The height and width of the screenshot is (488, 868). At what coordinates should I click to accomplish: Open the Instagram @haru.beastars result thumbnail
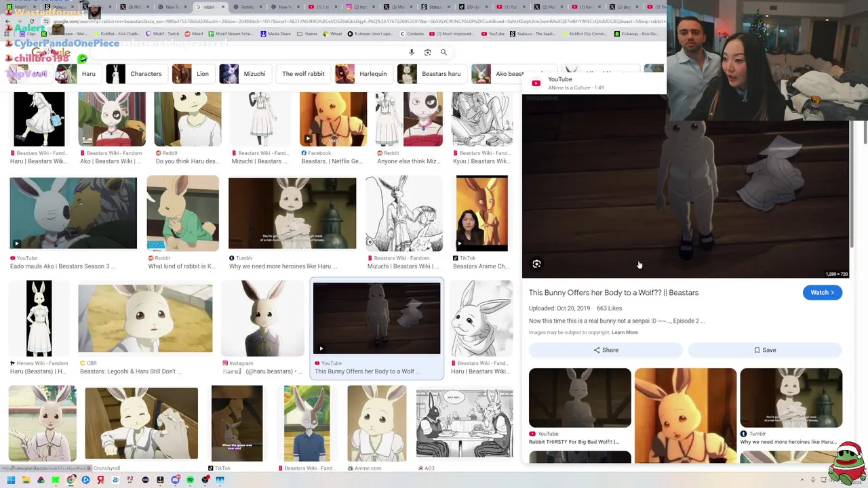(262, 319)
